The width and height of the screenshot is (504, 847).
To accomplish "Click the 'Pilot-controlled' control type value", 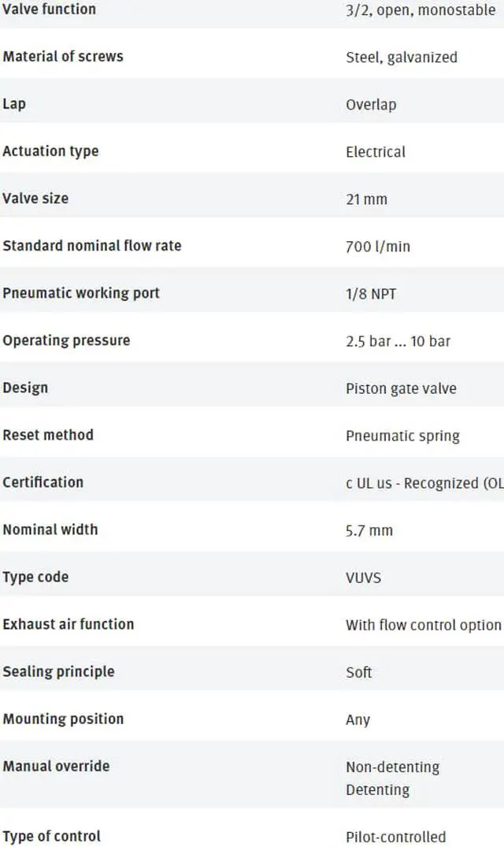I will pyautogui.click(x=395, y=837).
